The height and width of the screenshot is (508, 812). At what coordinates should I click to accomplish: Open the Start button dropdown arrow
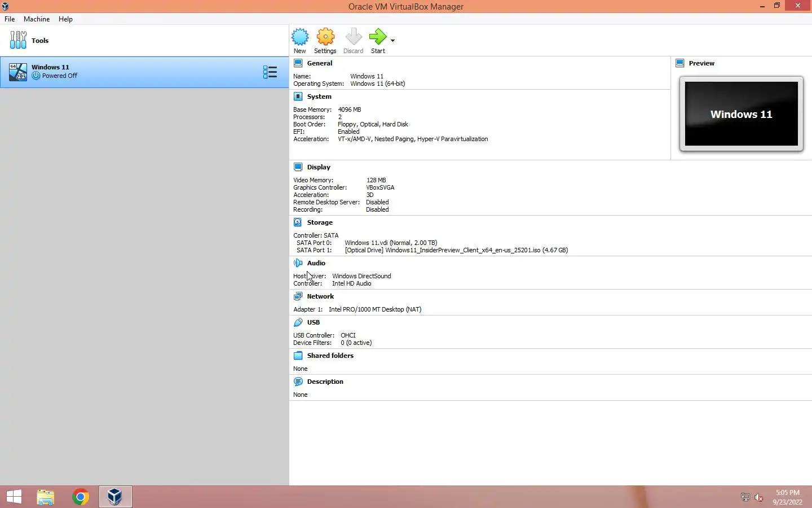coord(392,41)
